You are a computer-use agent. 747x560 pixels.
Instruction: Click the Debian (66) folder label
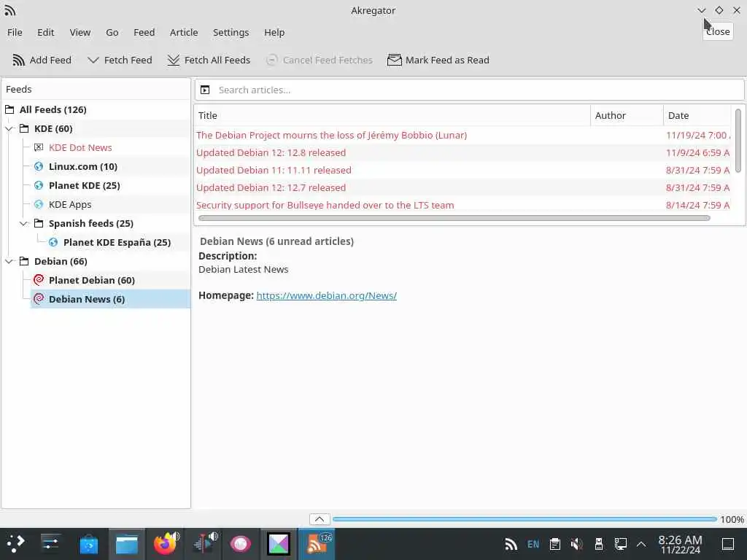(61, 262)
